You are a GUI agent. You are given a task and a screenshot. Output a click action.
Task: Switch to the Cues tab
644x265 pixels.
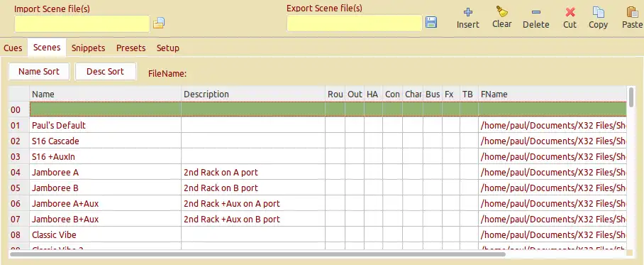tap(13, 48)
